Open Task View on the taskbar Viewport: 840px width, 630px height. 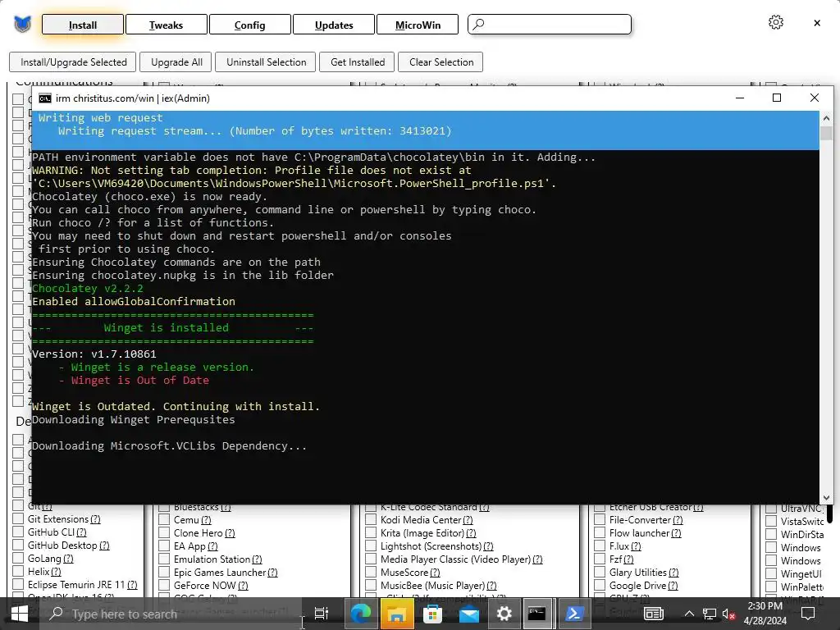(322, 614)
